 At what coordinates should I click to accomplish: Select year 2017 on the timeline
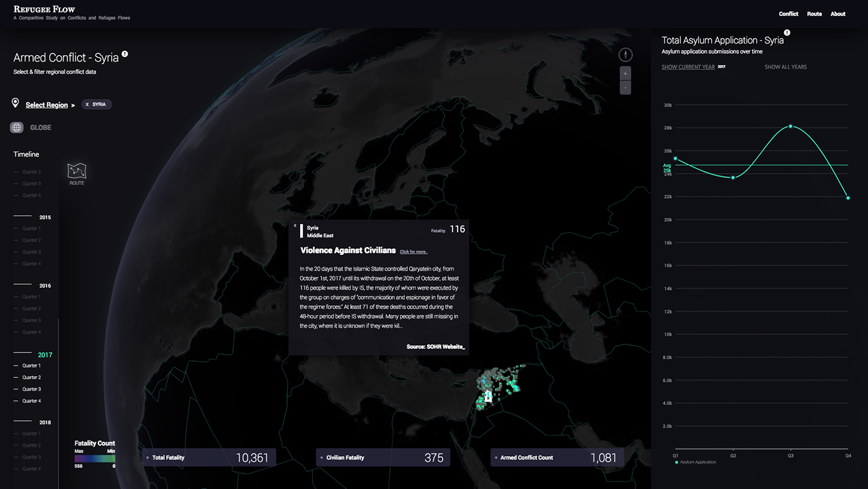45,355
